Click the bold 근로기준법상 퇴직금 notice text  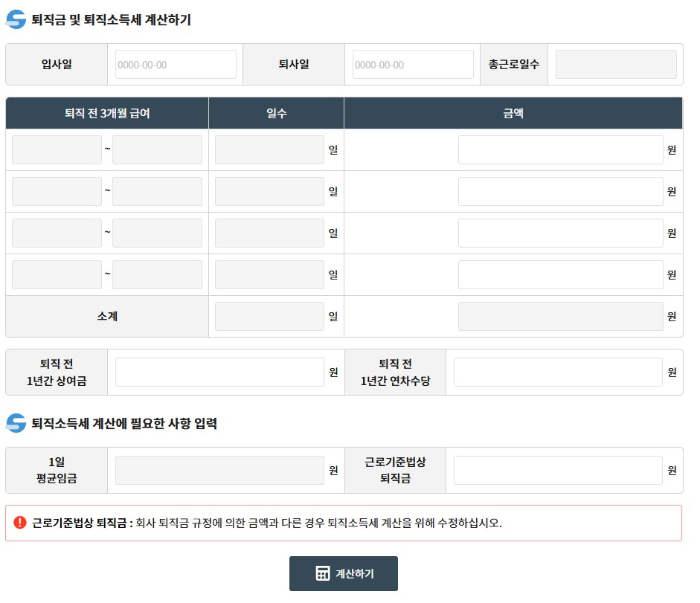point(83,523)
